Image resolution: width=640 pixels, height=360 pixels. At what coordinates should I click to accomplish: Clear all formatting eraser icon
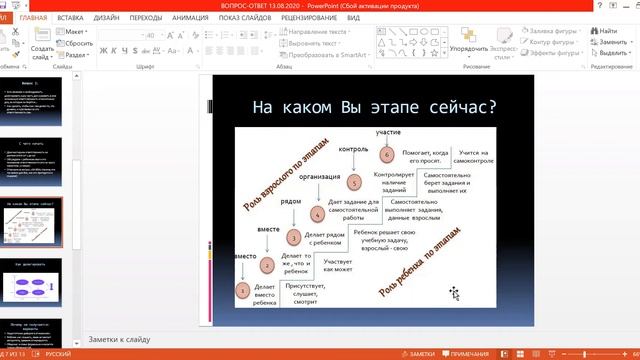click(x=196, y=36)
